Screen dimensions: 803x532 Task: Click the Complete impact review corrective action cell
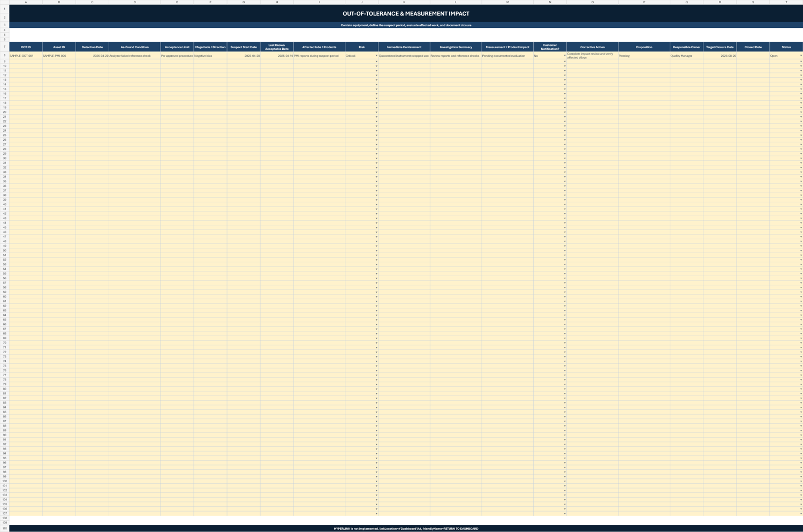pos(592,56)
